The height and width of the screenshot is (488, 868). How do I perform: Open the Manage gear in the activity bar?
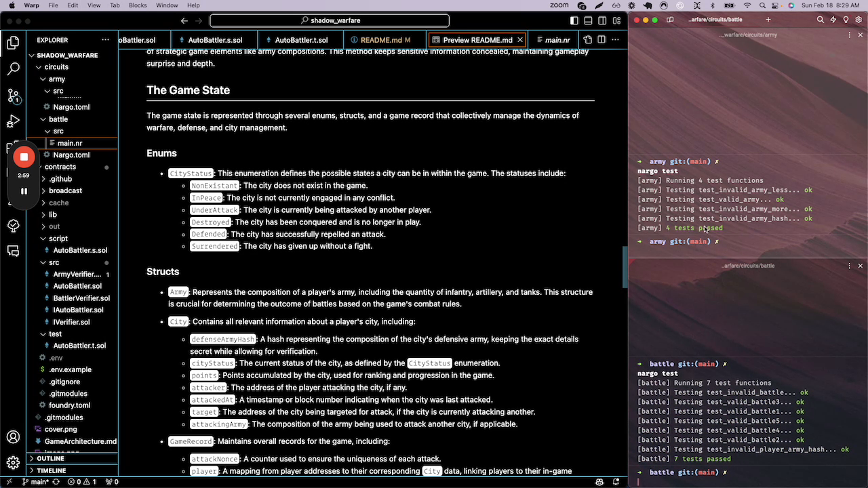(13, 463)
